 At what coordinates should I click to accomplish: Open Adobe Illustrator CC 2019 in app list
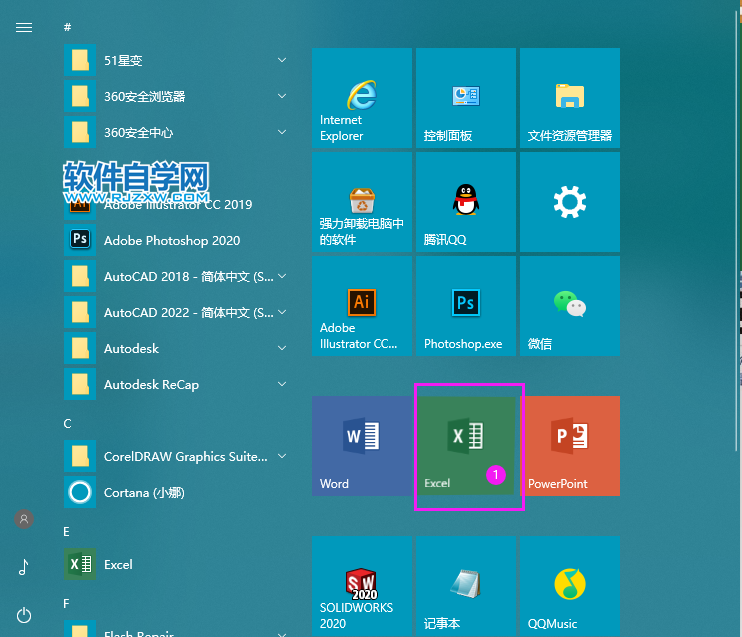[176, 204]
